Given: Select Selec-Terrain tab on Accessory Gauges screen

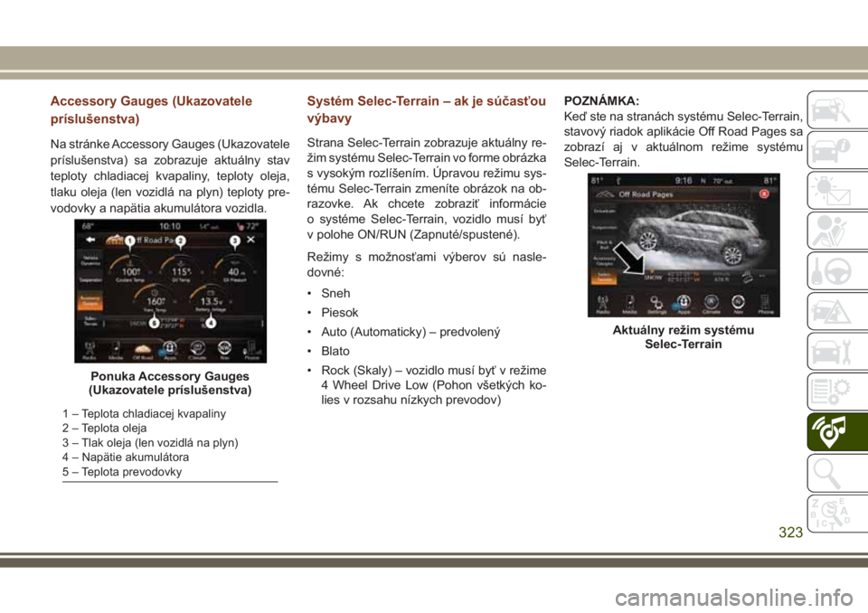Looking at the screenshot, I should point(90,321).
